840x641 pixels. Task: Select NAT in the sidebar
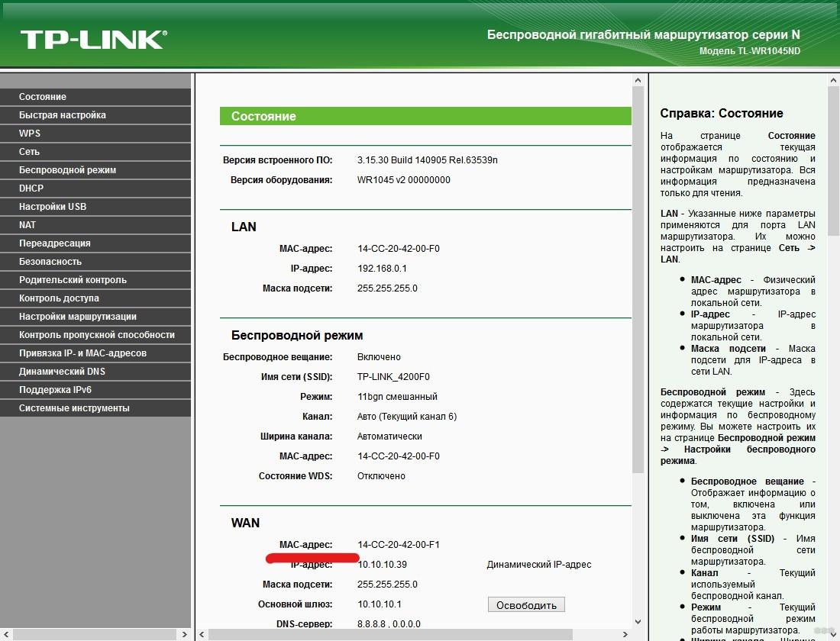[95, 225]
